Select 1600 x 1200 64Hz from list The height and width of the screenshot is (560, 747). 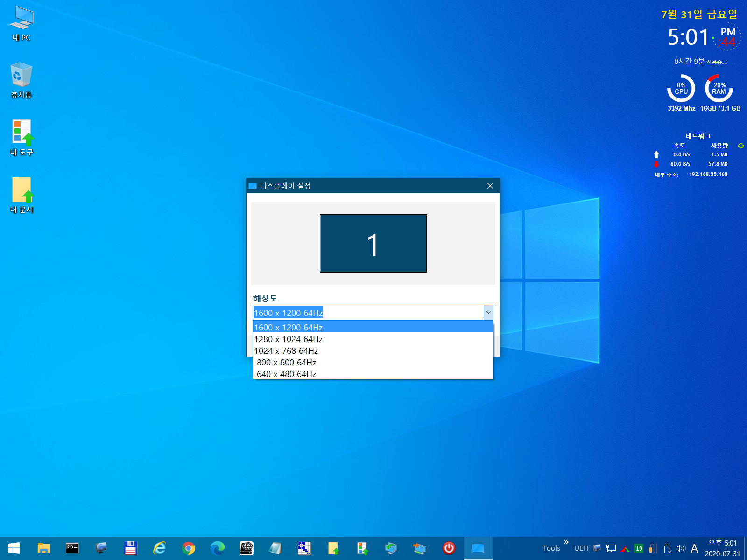(x=373, y=327)
